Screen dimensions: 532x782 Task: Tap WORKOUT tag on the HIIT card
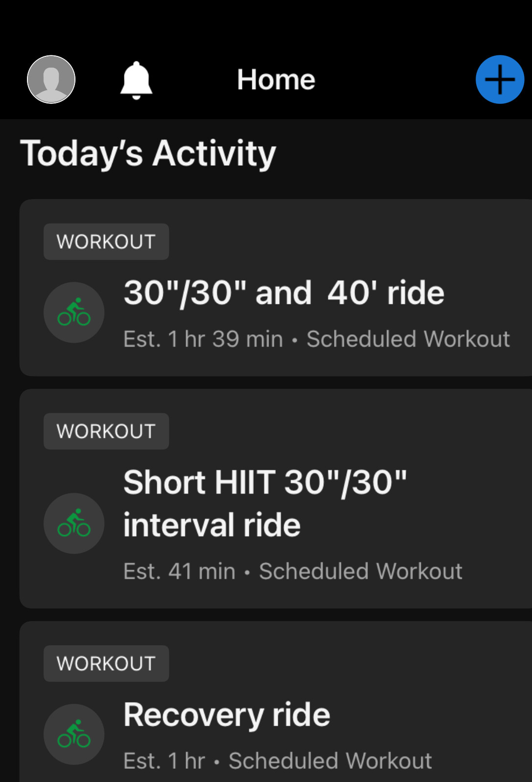coord(106,431)
